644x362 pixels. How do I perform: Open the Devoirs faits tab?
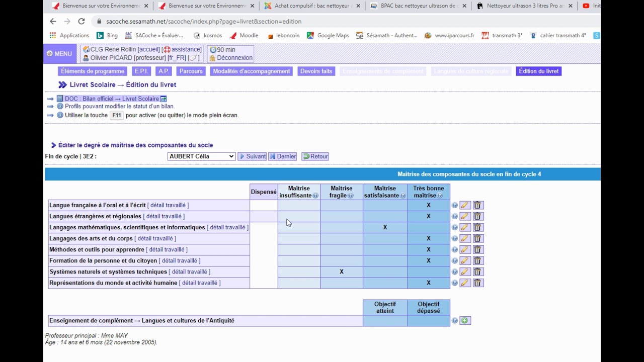pos(316,71)
